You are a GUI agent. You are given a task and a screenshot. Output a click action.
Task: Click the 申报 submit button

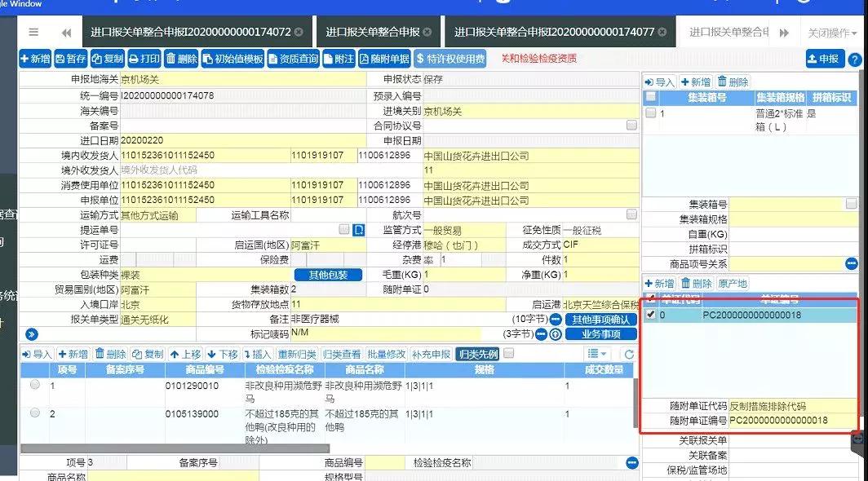[x=824, y=59]
